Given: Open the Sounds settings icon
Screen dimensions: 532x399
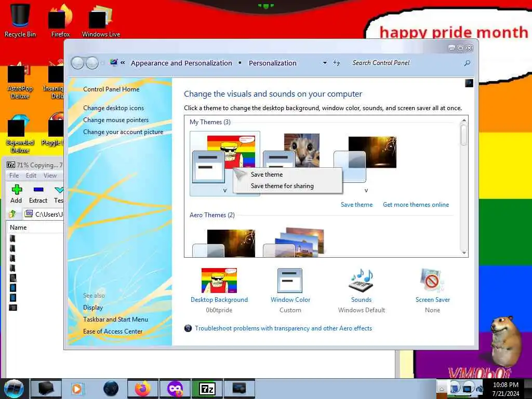Looking at the screenshot, I should [362, 281].
